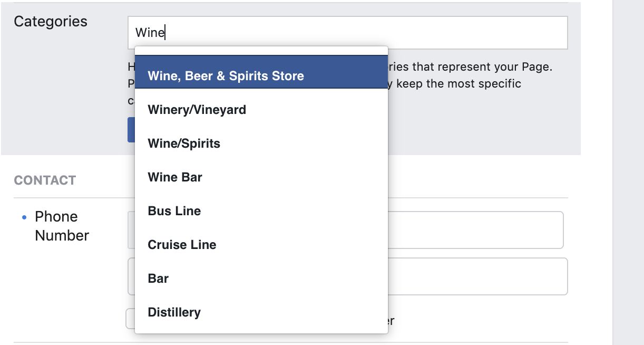The width and height of the screenshot is (644, 345).
Task: Click the upper Phone Number input box
Action: click(x=475, y=230)
